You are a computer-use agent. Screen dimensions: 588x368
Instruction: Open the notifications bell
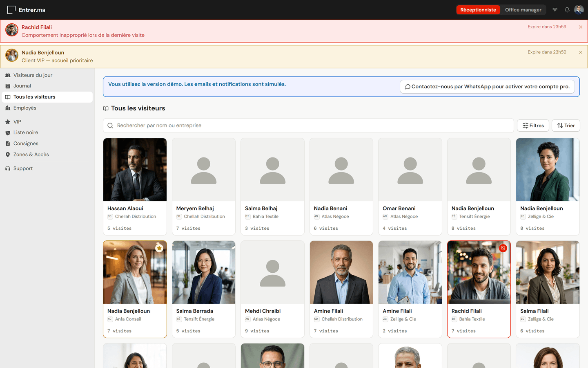tap(567, 10)
